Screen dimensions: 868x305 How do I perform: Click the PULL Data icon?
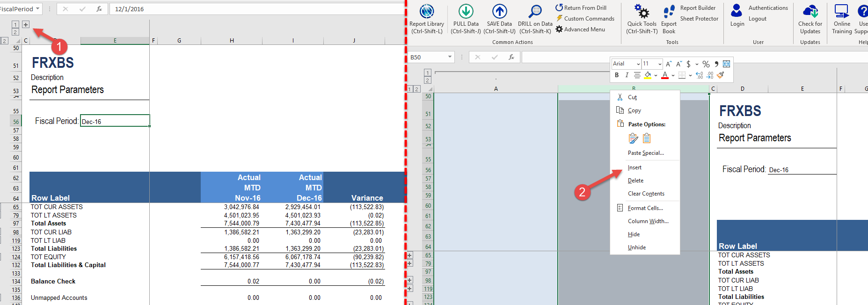[466, 12]
